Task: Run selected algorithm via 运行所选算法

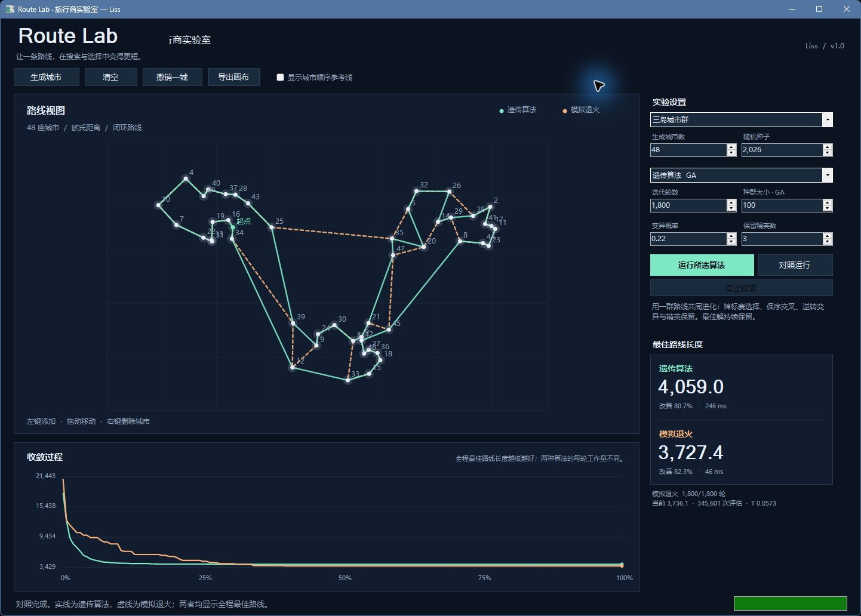Action: tap(702, 265)
